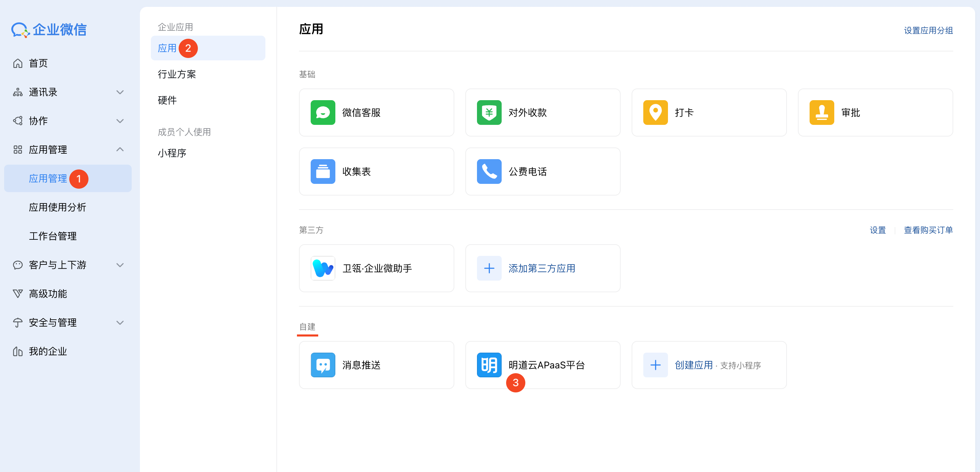Expand 客户与上下游 chevron

[120, 265]
